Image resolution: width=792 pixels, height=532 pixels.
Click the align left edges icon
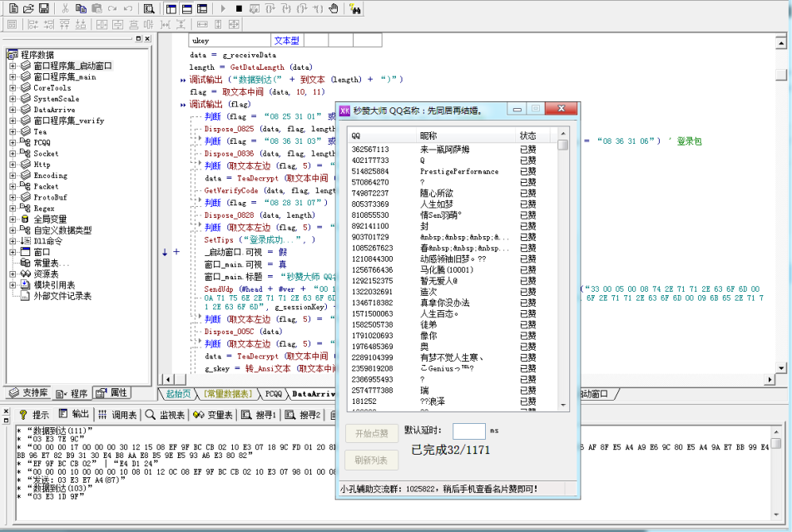(x=32, y=24)
